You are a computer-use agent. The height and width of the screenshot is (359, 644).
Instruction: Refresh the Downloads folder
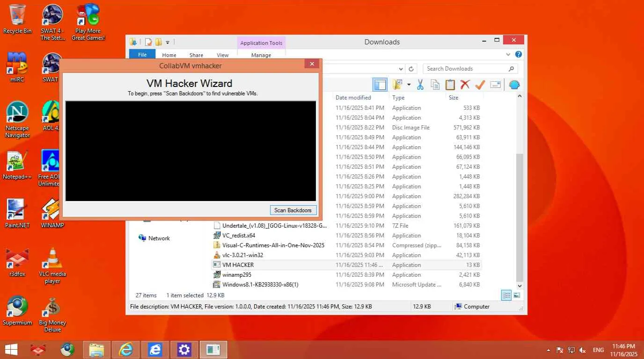coord(411,69)
